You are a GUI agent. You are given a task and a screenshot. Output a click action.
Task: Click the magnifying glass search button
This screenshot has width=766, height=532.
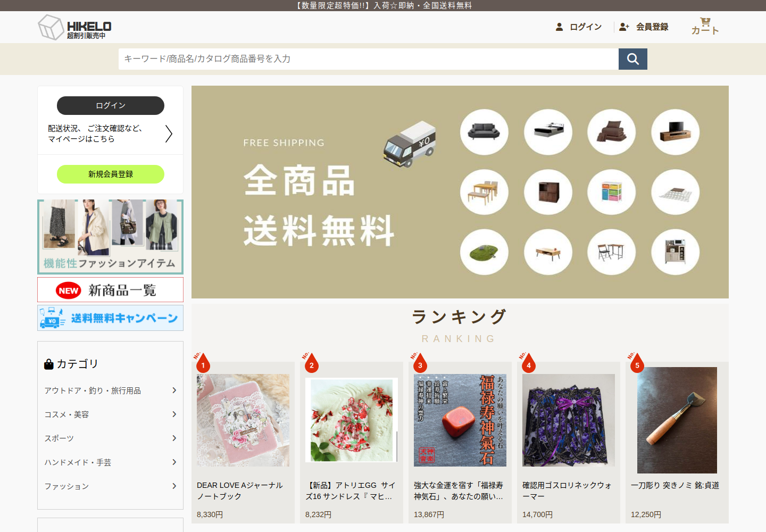tap(632, 59)
